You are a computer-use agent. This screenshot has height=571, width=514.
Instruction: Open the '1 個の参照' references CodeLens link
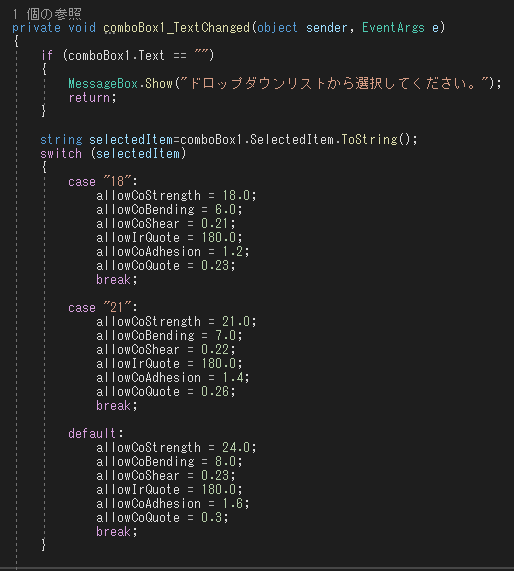(x=47, y=14)
